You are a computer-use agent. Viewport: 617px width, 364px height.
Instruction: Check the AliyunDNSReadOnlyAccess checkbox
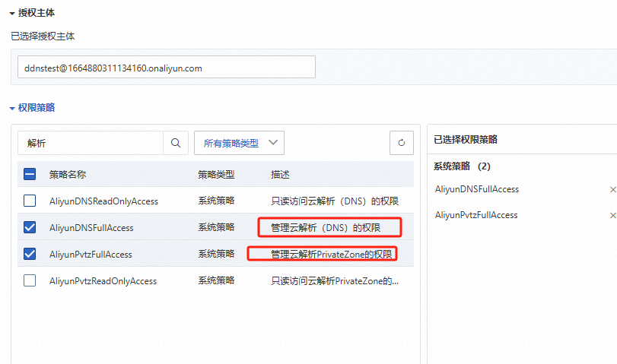coord(30,201)
